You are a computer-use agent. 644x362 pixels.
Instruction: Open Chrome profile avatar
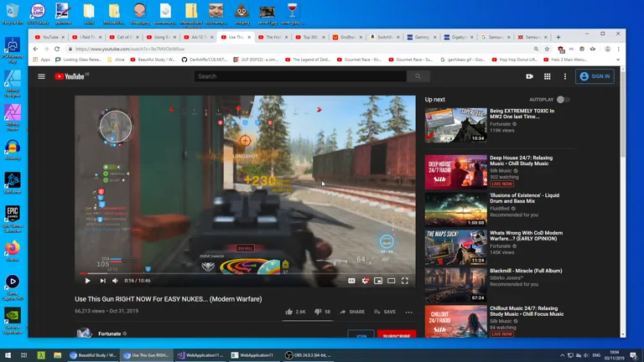click(607, 49)
